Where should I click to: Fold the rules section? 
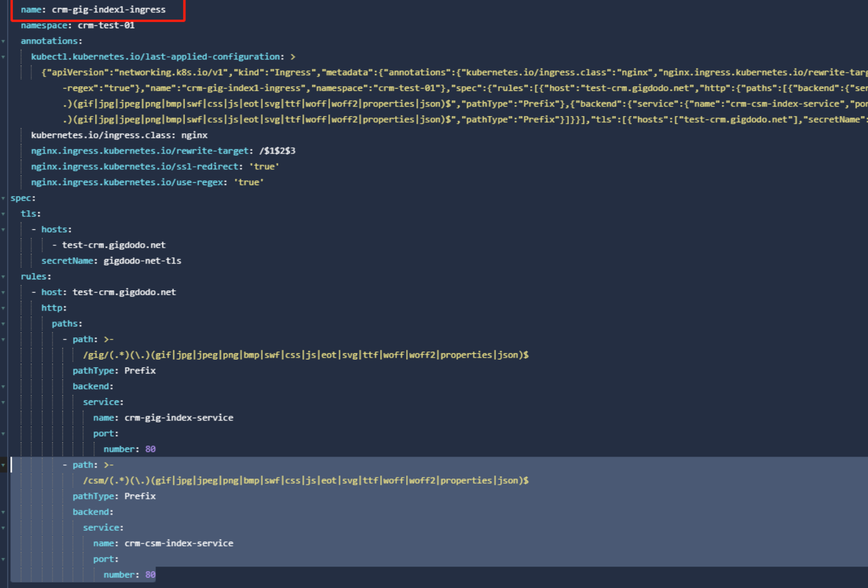(4, 277)
